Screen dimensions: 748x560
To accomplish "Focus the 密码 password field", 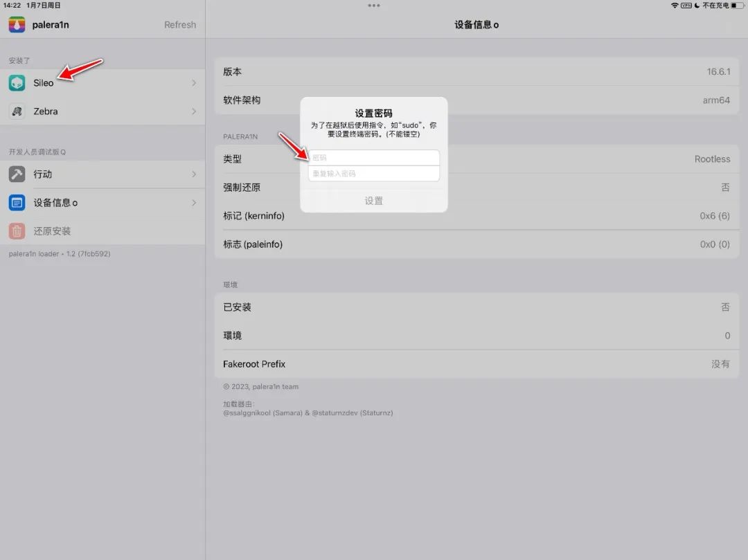I will click(x=374, y=158).
